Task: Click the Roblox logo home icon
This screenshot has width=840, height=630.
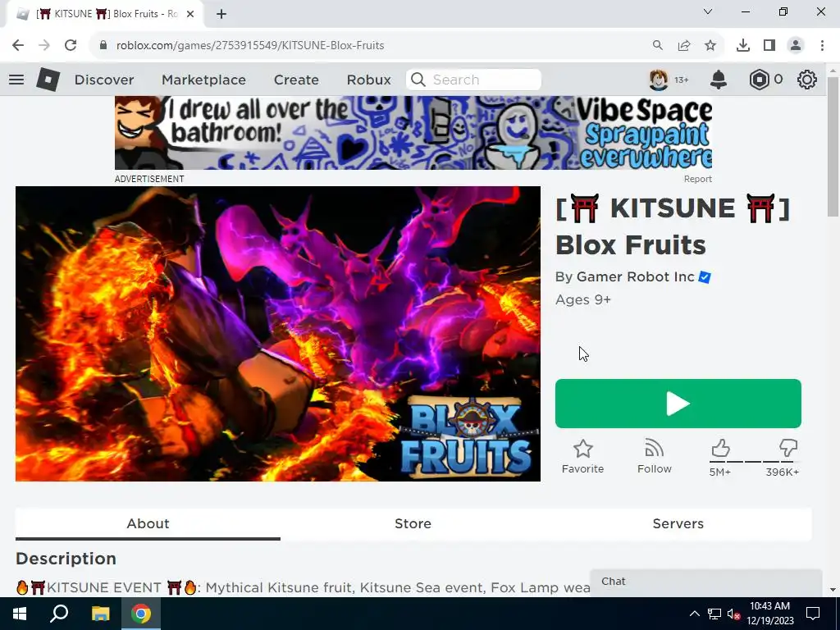Action: pos(48,80)
